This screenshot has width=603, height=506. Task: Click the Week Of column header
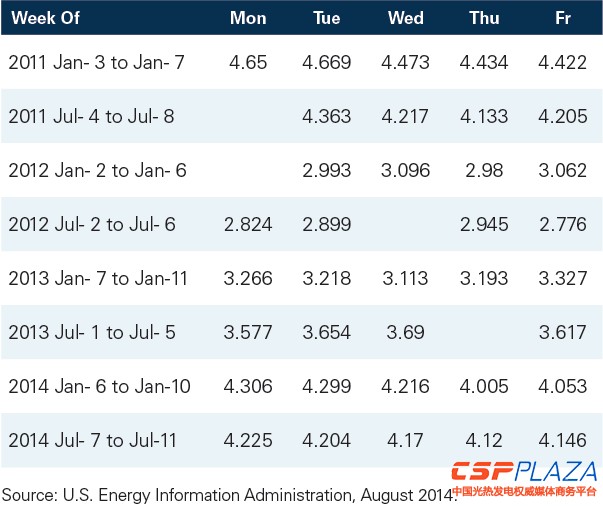click(x=45, y=17)
